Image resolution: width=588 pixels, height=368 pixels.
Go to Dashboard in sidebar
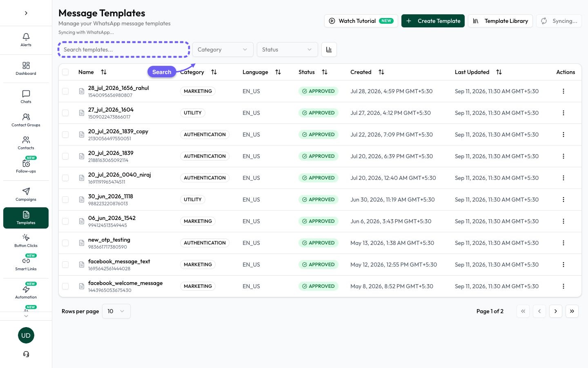[26, 68]
